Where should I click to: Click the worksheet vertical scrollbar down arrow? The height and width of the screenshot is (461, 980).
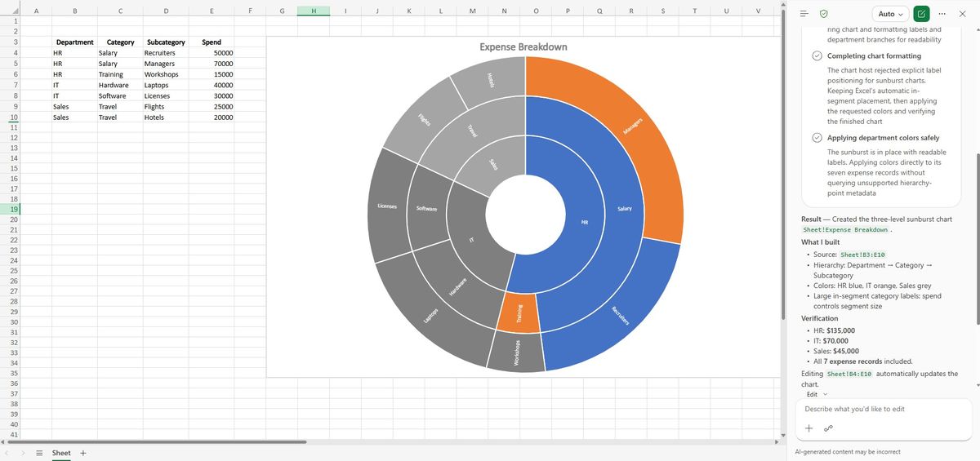782,434
